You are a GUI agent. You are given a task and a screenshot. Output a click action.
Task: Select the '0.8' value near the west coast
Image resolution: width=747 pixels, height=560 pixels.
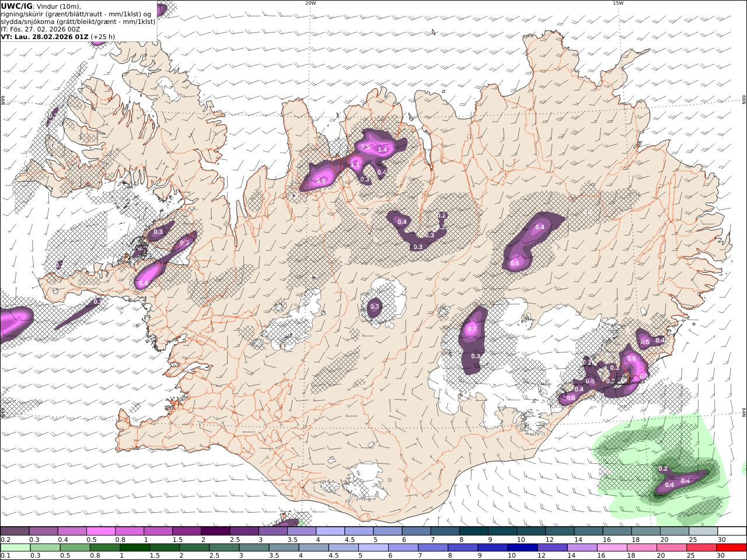(144, 283)
